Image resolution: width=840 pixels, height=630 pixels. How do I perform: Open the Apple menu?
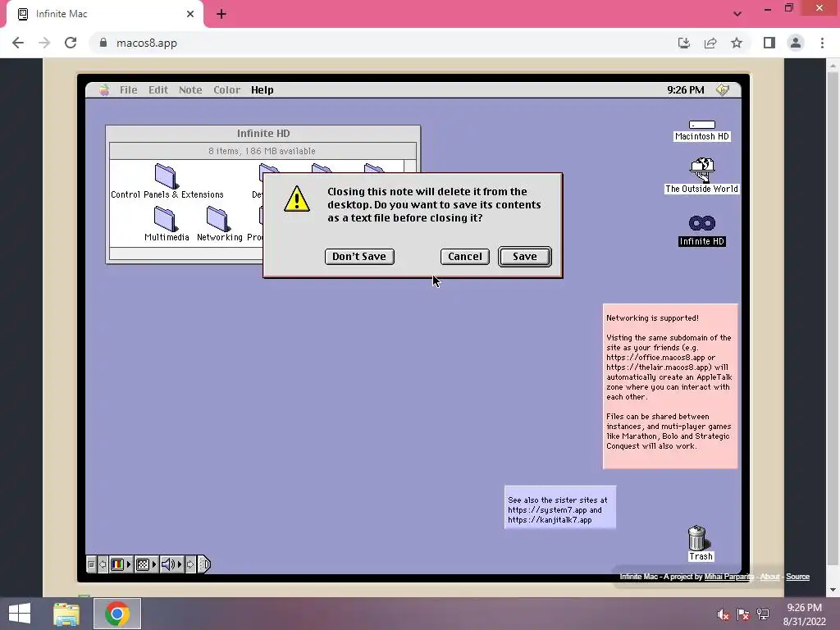104,90
